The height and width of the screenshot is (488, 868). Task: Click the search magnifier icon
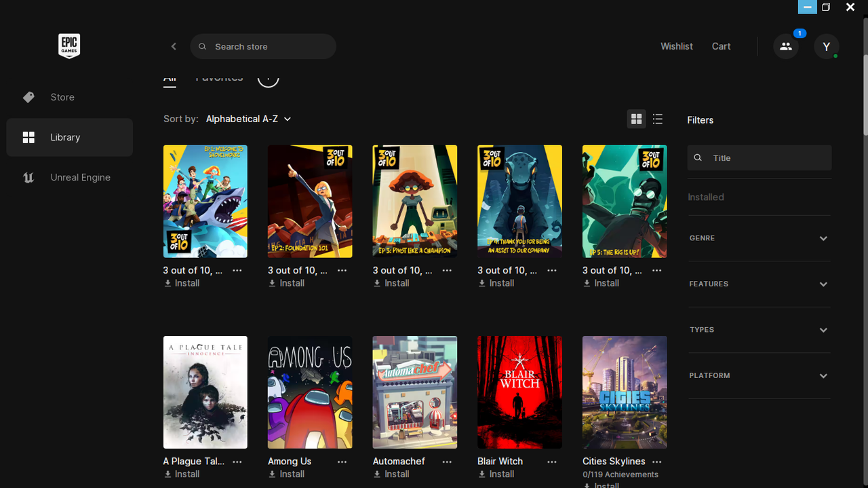pyautogui.click(x=202, y=47)
